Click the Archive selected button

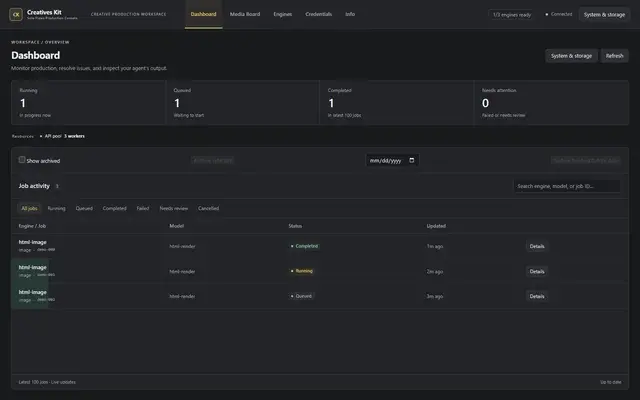click(x=213, y=160)
